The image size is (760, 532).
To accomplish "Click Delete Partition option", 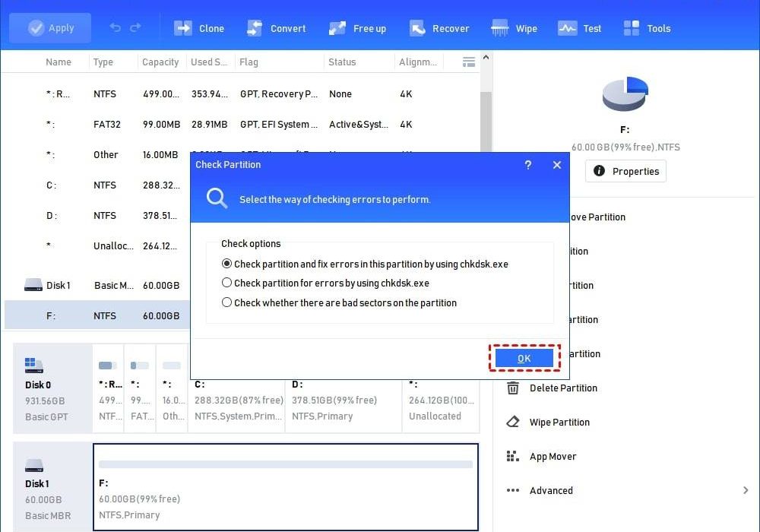I will (x=563, y=388).
